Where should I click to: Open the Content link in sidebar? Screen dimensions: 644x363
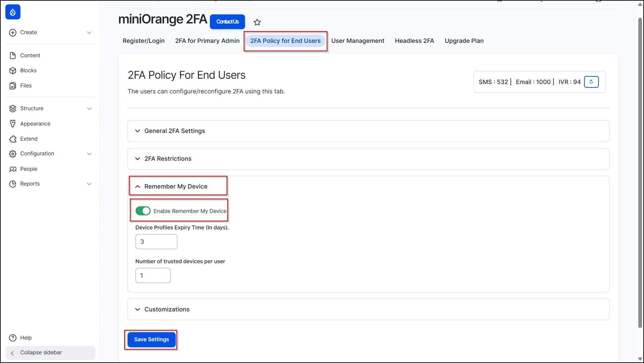coord(30,56)
